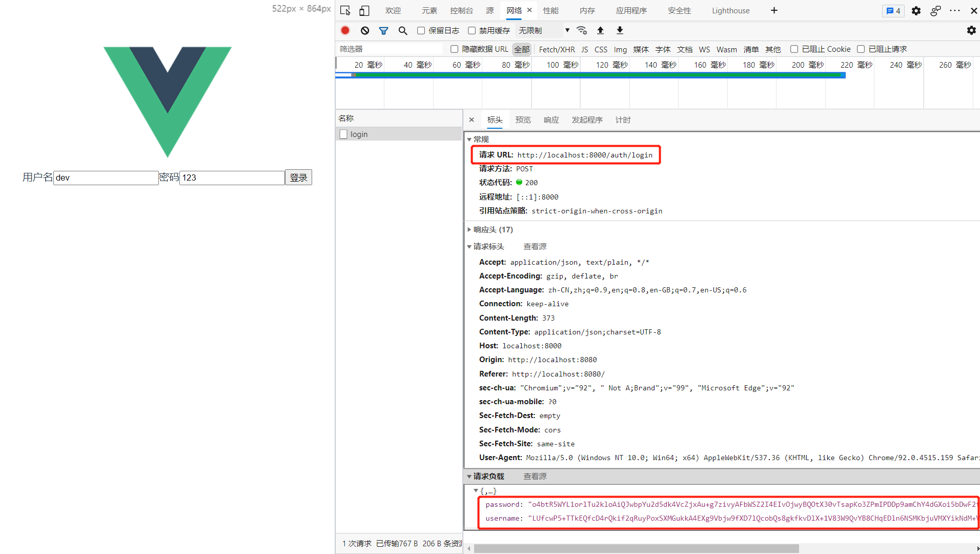The width and height of the screenshot is (980, 554).
Task: Activate the inspect element picker icon
Action: click(345, 10)
